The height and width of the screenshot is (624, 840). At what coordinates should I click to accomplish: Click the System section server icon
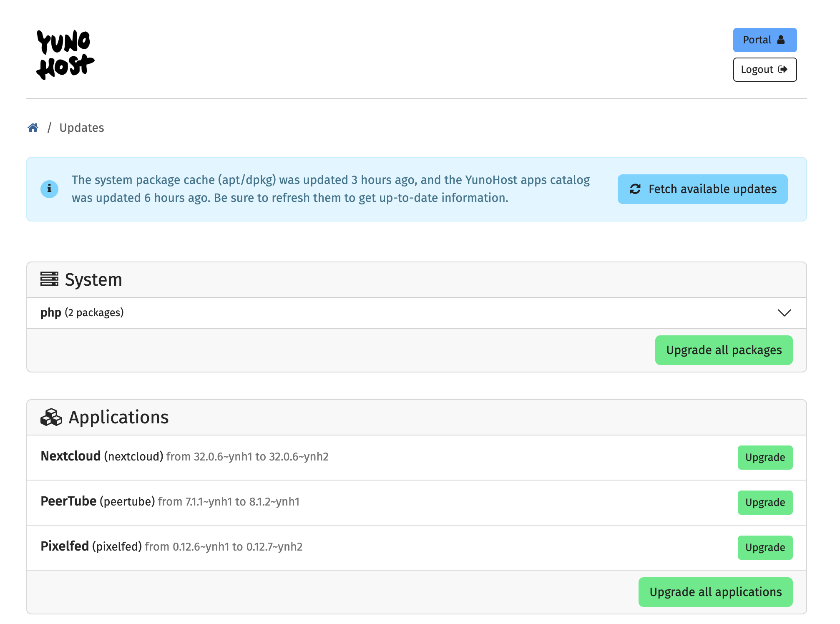click(x=50, y=279)
